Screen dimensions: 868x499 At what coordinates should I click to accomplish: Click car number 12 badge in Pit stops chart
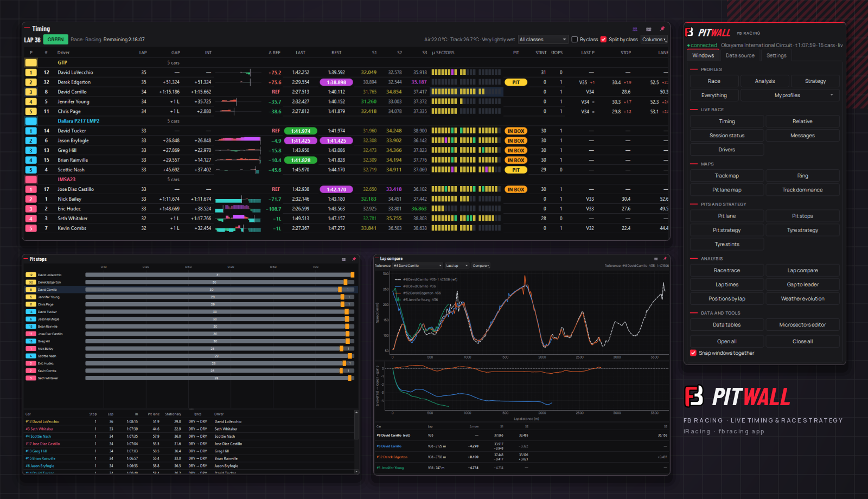point(31,275)
